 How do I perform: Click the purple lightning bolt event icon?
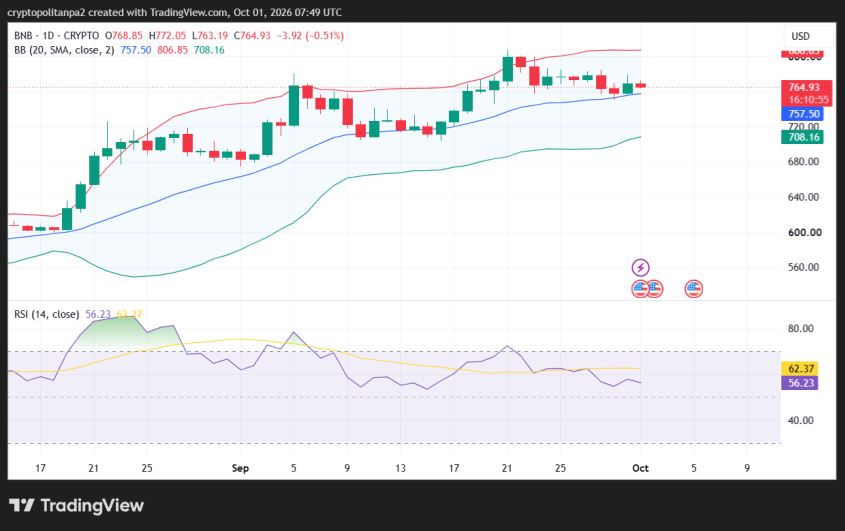pos(640,267)
